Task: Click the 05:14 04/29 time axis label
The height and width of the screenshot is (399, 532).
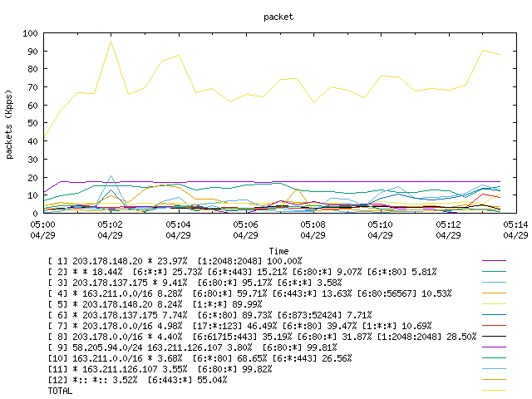Action: point(515,230)
